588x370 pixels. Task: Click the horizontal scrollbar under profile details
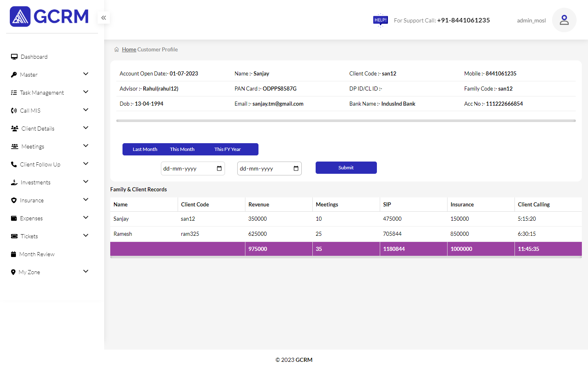(345, 121)
